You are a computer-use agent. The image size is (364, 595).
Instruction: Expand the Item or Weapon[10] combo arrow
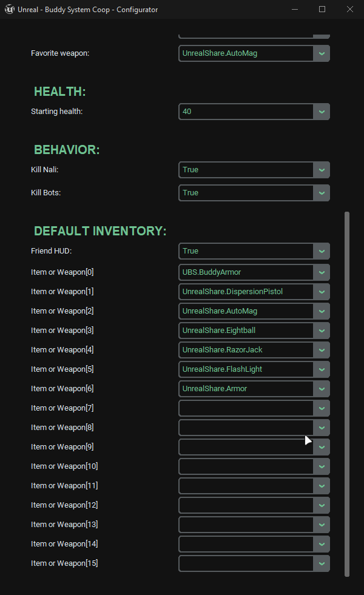coord(322,466)
